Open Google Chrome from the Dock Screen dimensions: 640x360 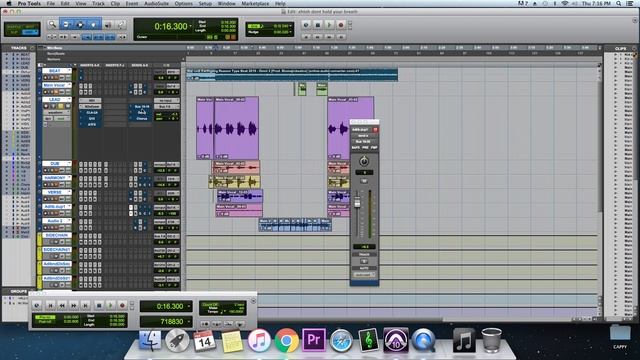286,340
